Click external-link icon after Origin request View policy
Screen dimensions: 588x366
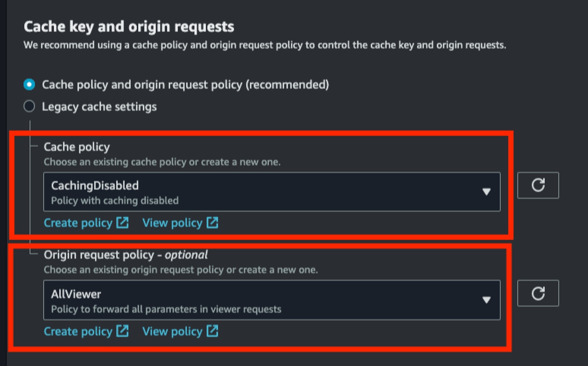click(x=212, y=331)
